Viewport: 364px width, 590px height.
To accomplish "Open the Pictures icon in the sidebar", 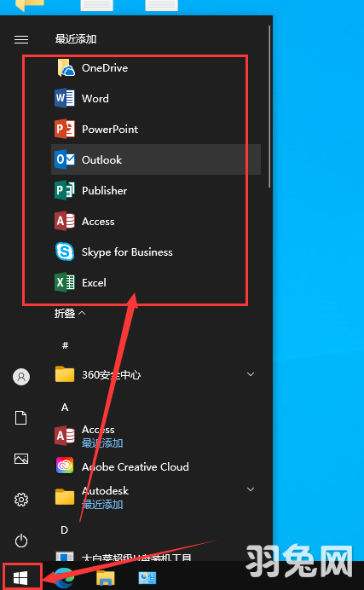I will [x=21, y=459].
